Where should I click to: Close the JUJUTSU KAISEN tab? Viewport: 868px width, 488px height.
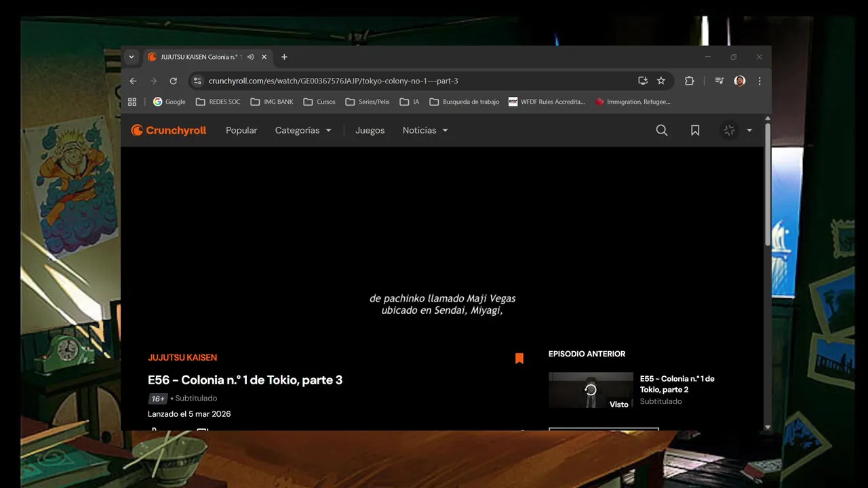tap(264, 57)
